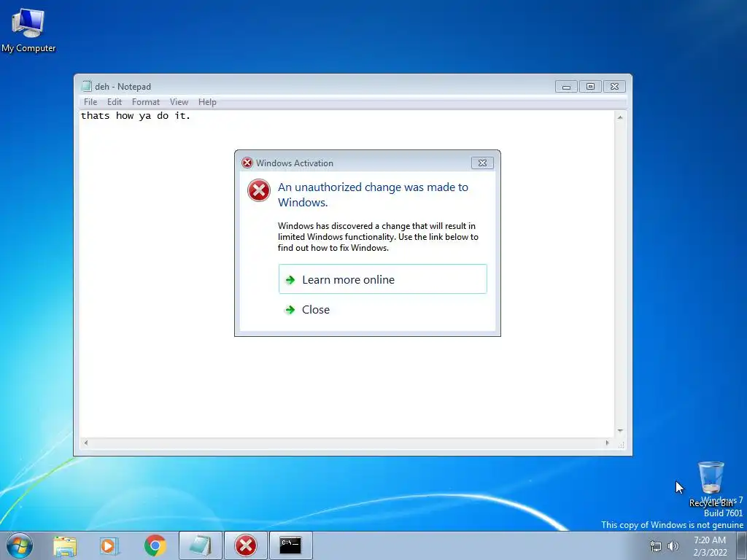This screenshot has height=560, width=747.
Task: Close the deh - Notepad window
Action: tap(614, 87)
